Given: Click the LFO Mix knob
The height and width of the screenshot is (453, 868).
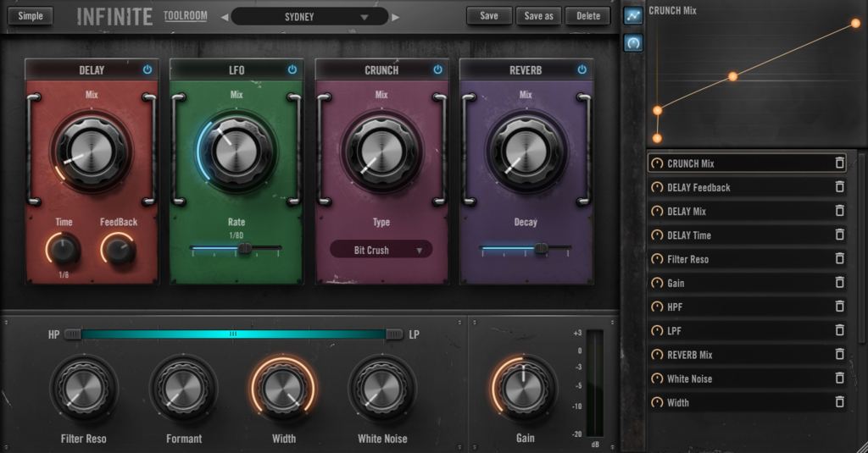Looking at the screenshot, I should click(x=237, y=151).
